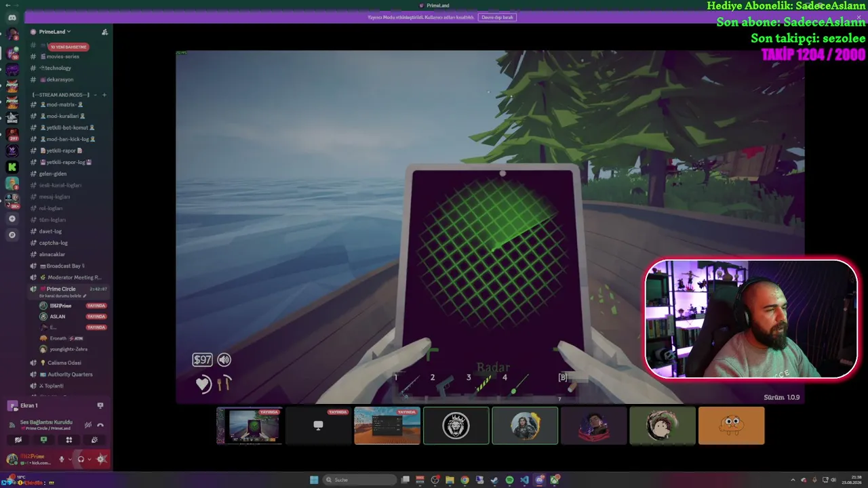Open Visual Studio Code from the taskbar
The height and width of the screenshot is (488, 868).
pyautogui.click(x=524, y=480)
